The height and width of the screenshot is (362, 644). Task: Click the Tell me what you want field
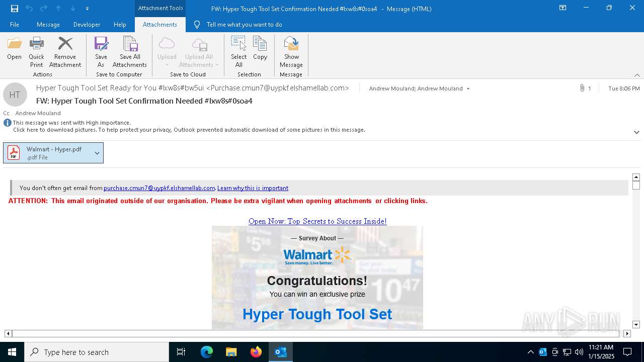tap(244, 24)
